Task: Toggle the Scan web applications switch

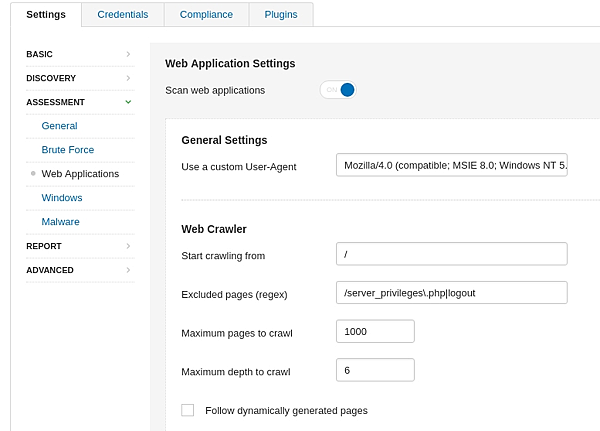Action: click(338, 90)
